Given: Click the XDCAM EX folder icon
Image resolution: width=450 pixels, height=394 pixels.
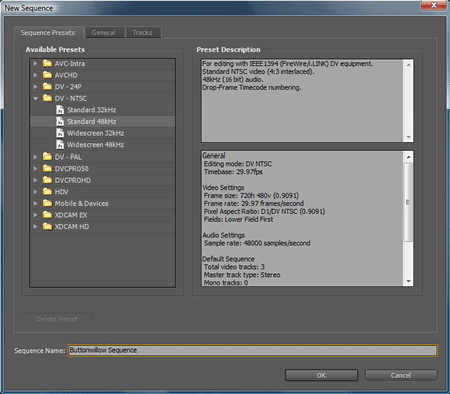Looking at the screenshot, I should pos(47,215).
